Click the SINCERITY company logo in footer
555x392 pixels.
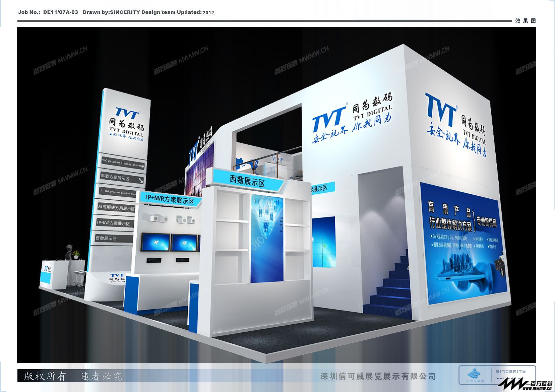[x=497, y=375]
